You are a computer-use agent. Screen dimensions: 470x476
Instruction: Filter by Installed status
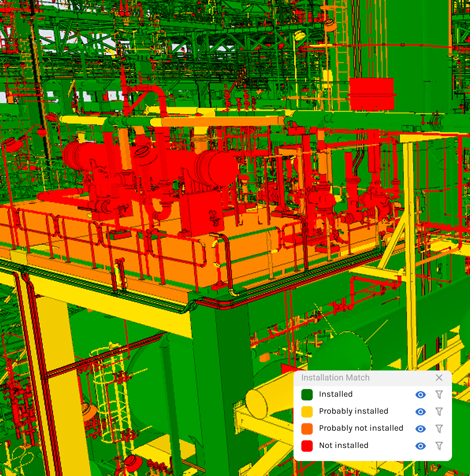[439, 395]
